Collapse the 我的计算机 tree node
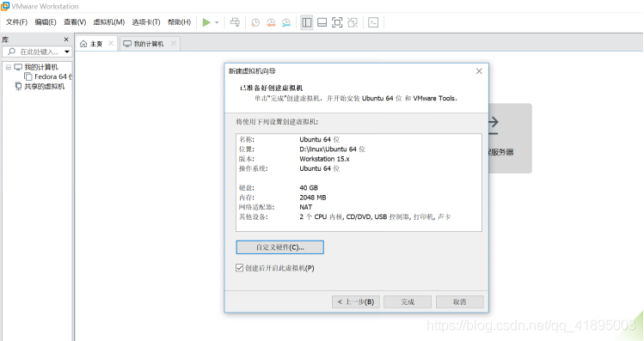The height and width of the screenshot is (341, 644). 9,67
